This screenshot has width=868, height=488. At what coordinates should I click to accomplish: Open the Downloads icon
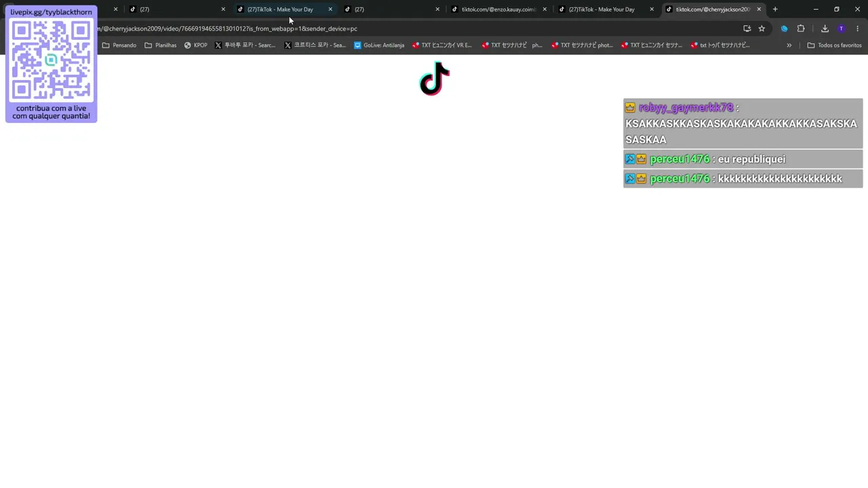click(x=825, y=28)
